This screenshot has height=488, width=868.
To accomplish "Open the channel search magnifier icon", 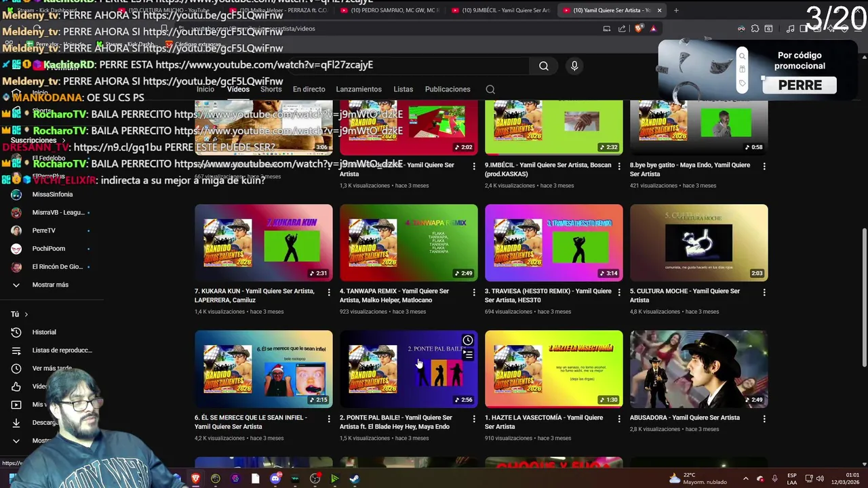I will 490,89.
